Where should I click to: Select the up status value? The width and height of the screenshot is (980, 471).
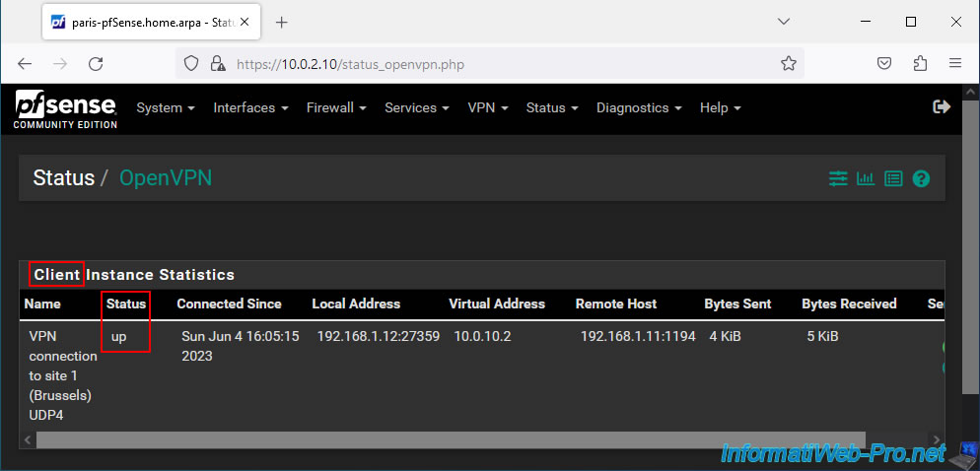[x=118, y=337]
